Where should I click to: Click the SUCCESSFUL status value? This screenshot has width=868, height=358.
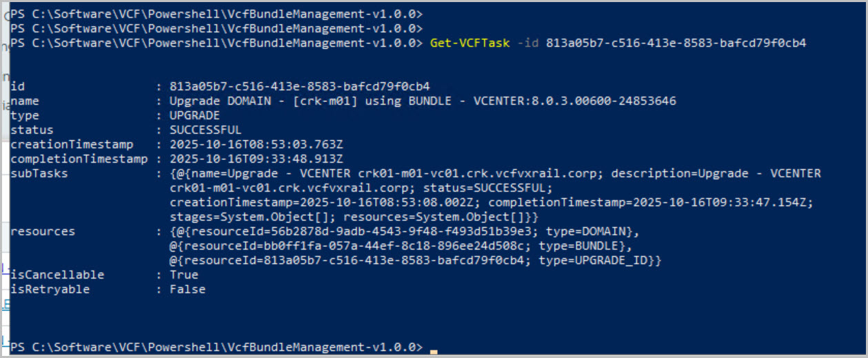click(205, 130)
